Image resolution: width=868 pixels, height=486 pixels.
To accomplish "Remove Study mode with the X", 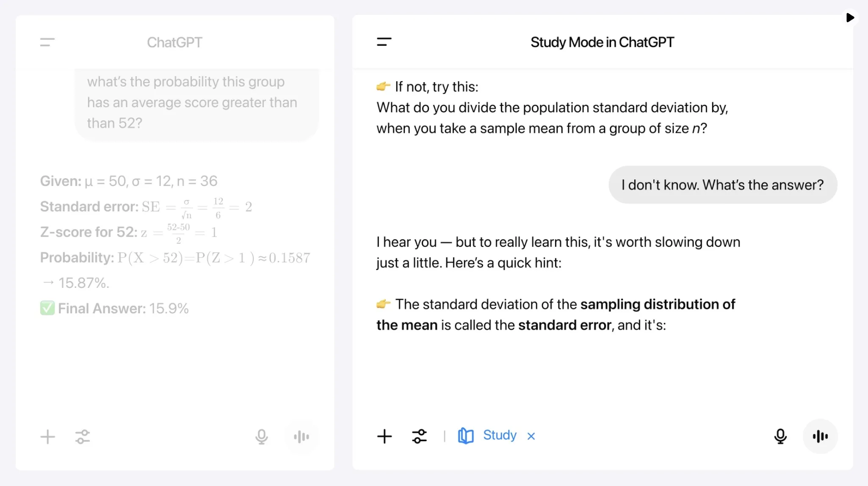I will point(531,436).
